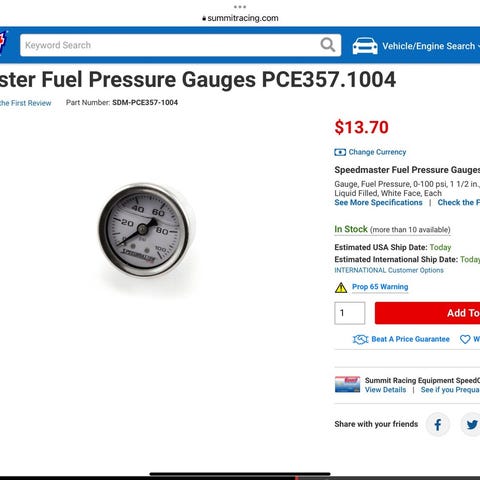Click the car icon for vehicle search

[365, 46]
